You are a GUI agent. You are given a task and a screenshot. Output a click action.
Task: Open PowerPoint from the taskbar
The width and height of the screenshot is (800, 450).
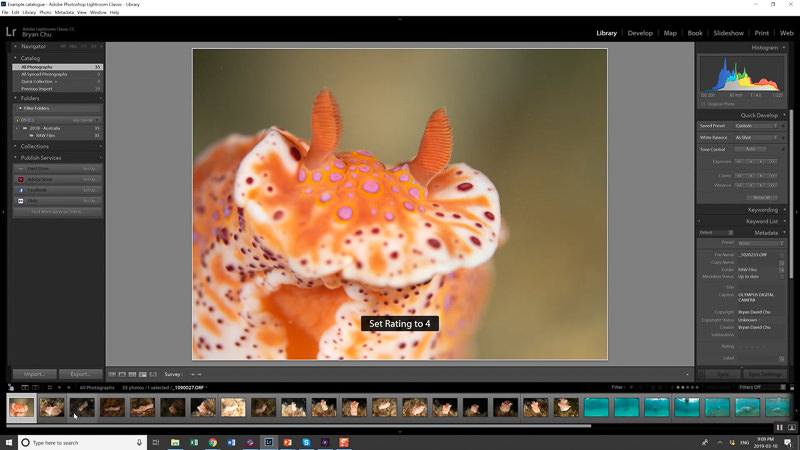[287, 442]
